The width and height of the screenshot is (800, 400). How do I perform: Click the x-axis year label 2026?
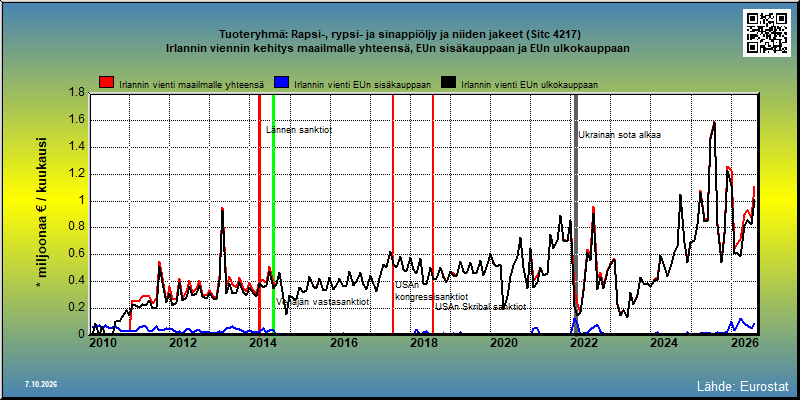(743, 342)
